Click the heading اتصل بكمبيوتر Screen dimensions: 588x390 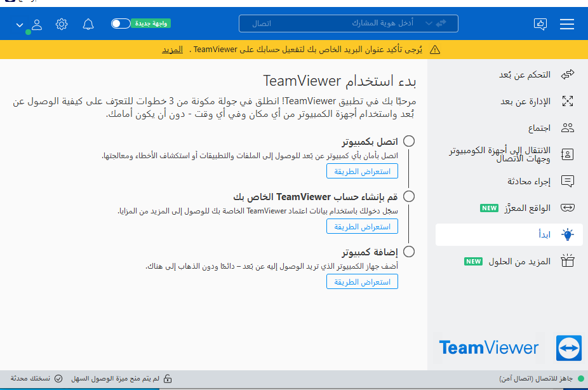pyautogui.click(x=370, y=142)
